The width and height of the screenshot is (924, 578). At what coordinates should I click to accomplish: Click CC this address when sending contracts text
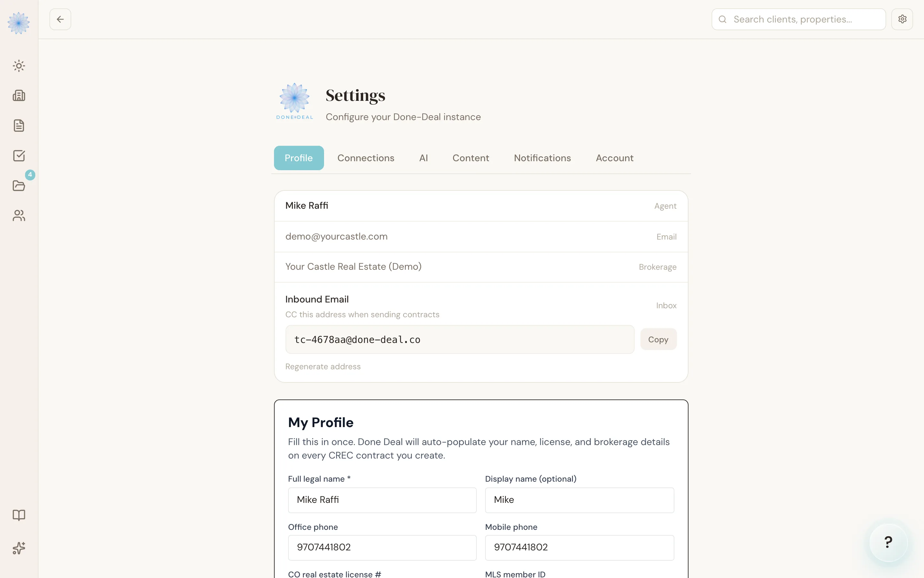coord(362,315)
